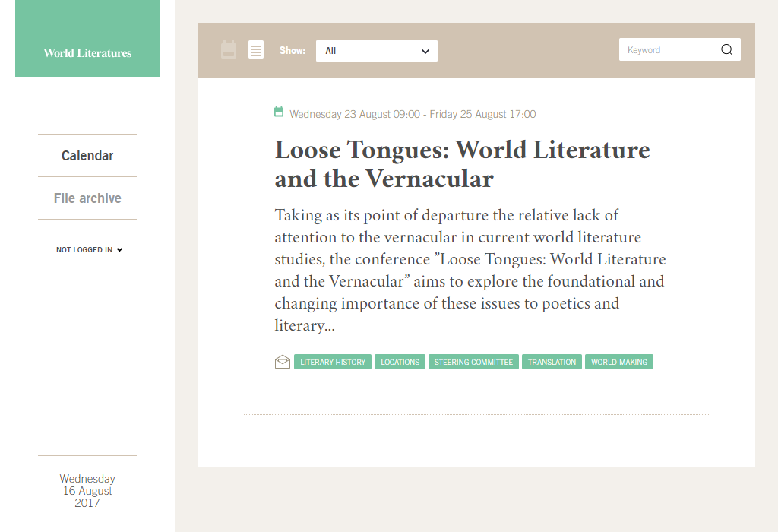
Task: Open the File archive section
Action: [x=87, y=198]
